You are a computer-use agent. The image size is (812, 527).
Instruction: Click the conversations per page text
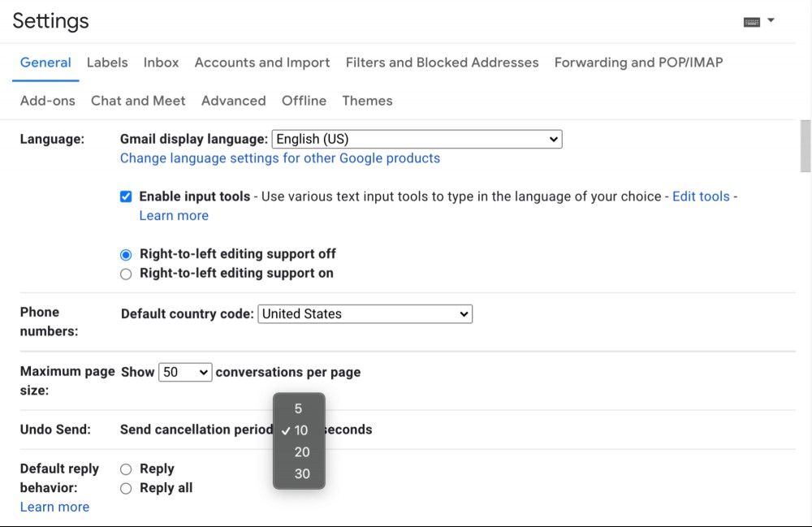(x=288, y=372)
